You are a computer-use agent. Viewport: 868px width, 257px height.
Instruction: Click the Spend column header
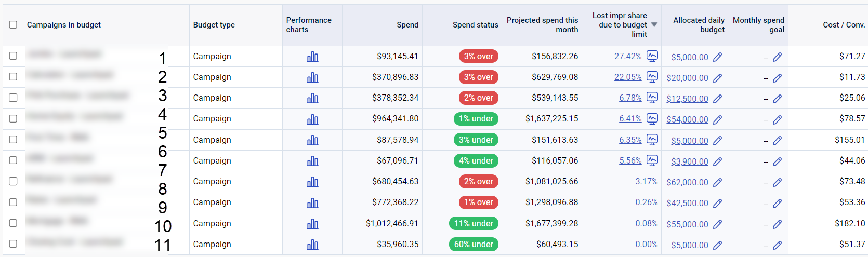407,25
